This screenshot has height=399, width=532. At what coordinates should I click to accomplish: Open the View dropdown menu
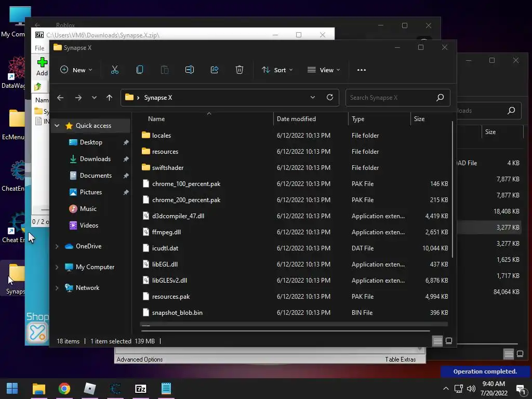323,70
